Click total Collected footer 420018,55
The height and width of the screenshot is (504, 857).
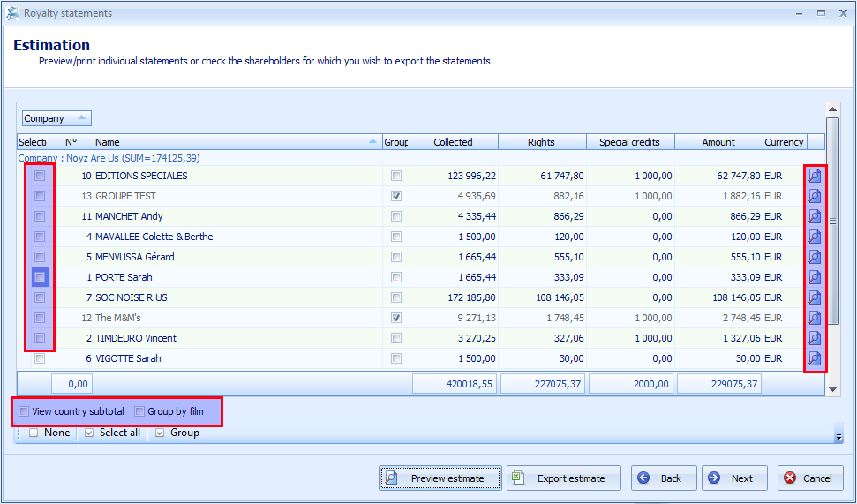tap(455, 384)
